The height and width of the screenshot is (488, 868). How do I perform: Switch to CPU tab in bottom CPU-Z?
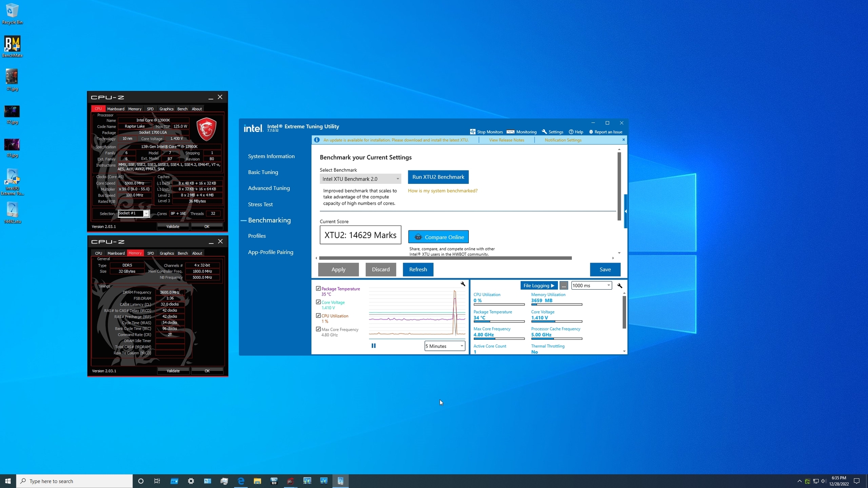[99, 253]
